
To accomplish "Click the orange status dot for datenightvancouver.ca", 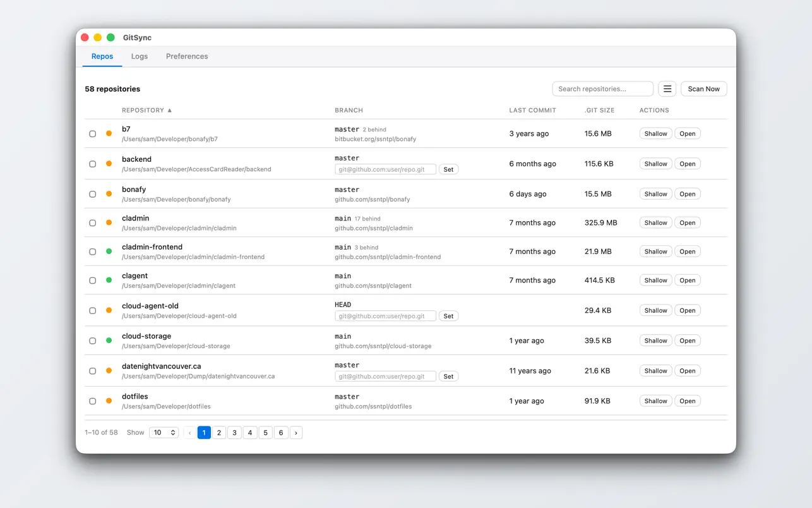I will (109, 371).
